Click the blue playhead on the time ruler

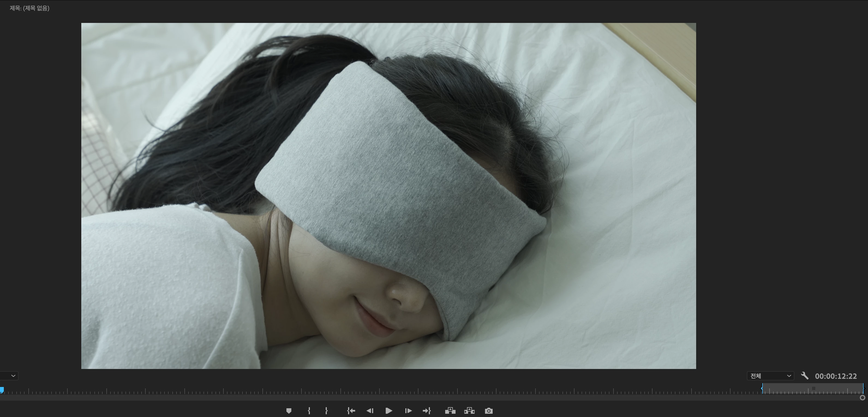(x=2, y=390)
